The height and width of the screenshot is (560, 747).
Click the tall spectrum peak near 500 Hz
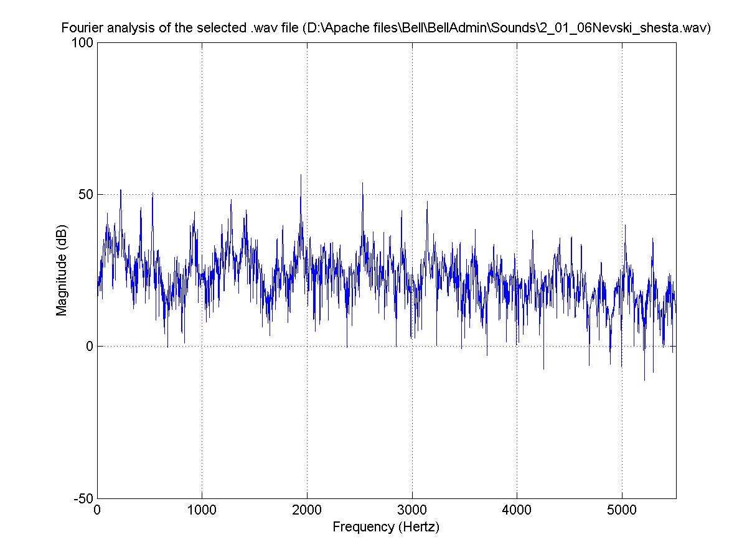153,194
